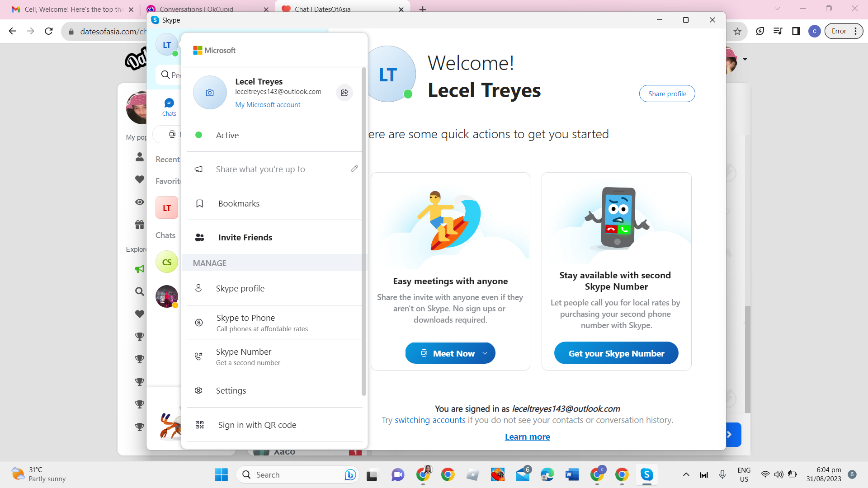Open Microsoft Edge from taskbar
The width and height of the screenshot is (868, 488).
(547, 474)
